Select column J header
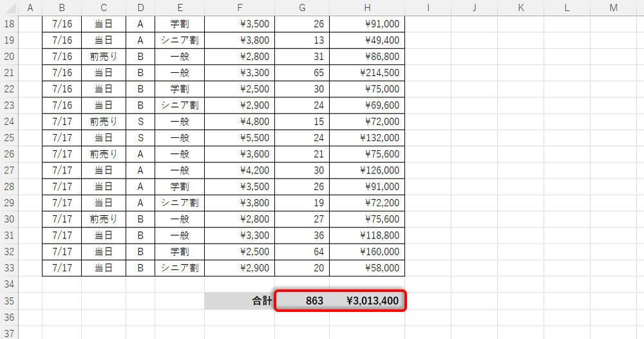Image resolution: width=644 pixels, height=339 pixels. (x=474, y=7)
